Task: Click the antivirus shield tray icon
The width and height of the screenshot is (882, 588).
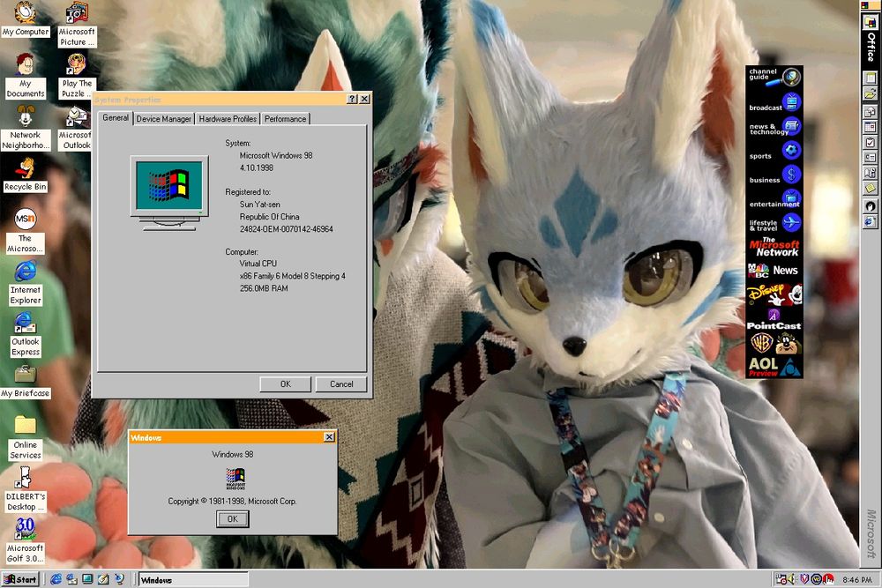Action: click(804, 579)
